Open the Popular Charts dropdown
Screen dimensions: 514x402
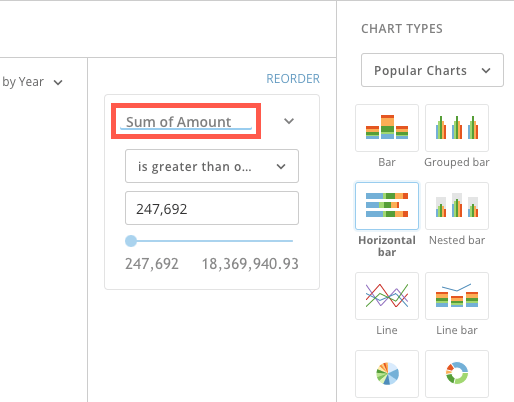point(432,70)
